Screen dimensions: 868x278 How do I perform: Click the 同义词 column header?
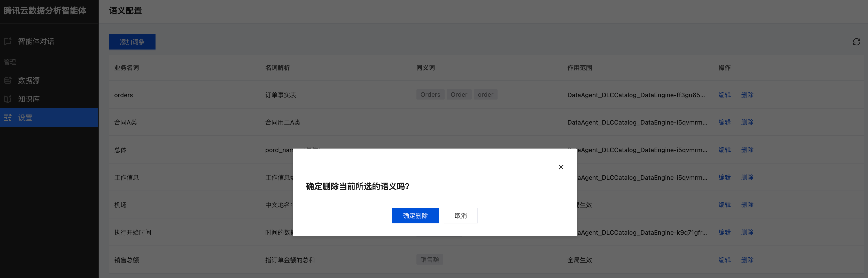(425, 68)
